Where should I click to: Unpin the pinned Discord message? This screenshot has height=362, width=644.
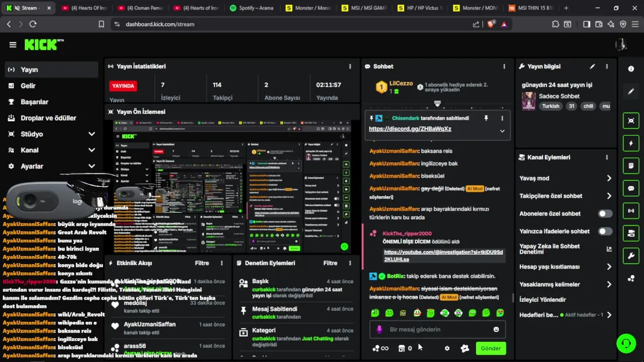(486, 118)
